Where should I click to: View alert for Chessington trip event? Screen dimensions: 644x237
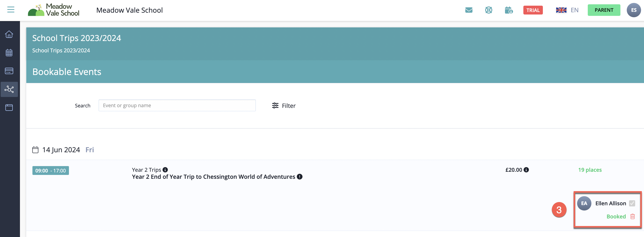click(300, 177)
